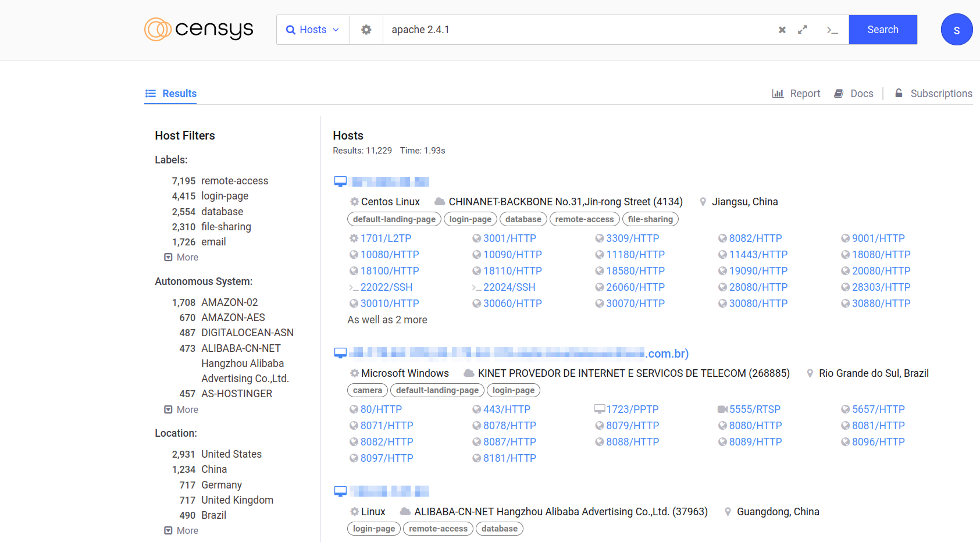Expand More under Labels filters

click(181, 257)
